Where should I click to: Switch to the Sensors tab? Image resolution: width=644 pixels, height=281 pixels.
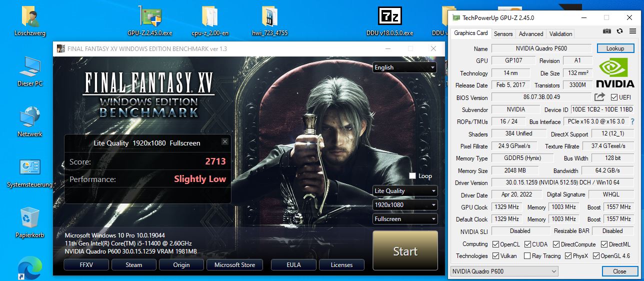click(x=503, y=33)
